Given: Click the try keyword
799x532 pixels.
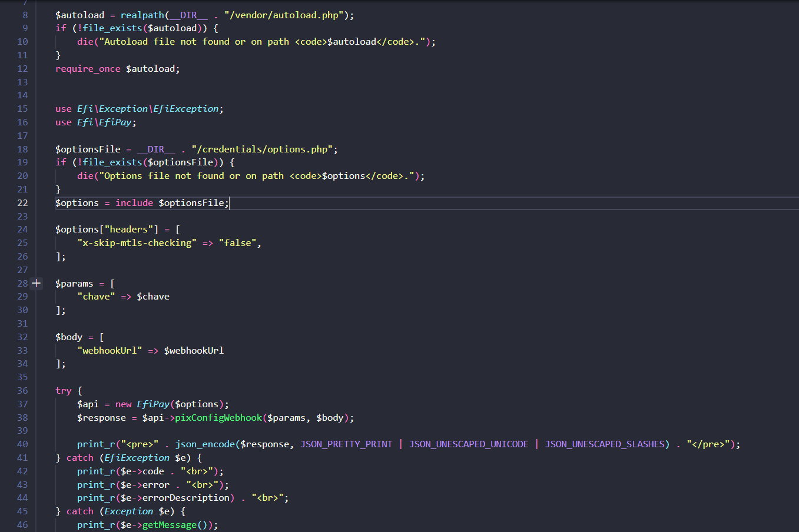Looking at the screenshot, I should pos(64,391).
